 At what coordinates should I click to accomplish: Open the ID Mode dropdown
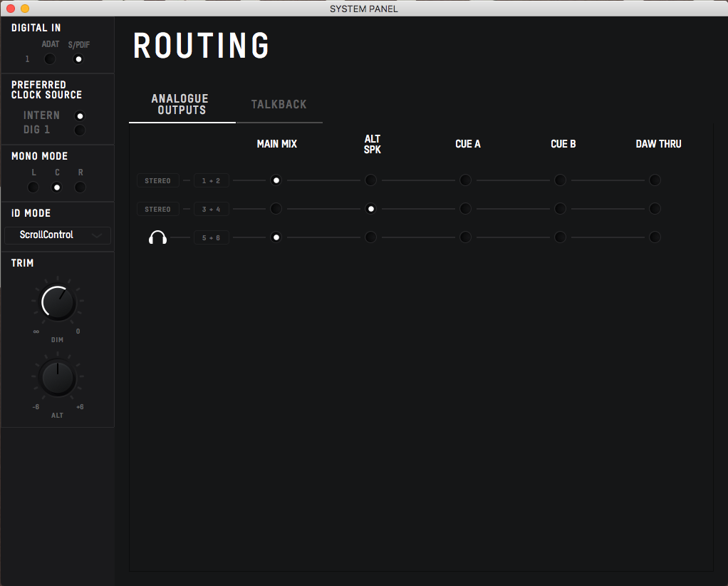pyautogui.click(x=57, y=235)
